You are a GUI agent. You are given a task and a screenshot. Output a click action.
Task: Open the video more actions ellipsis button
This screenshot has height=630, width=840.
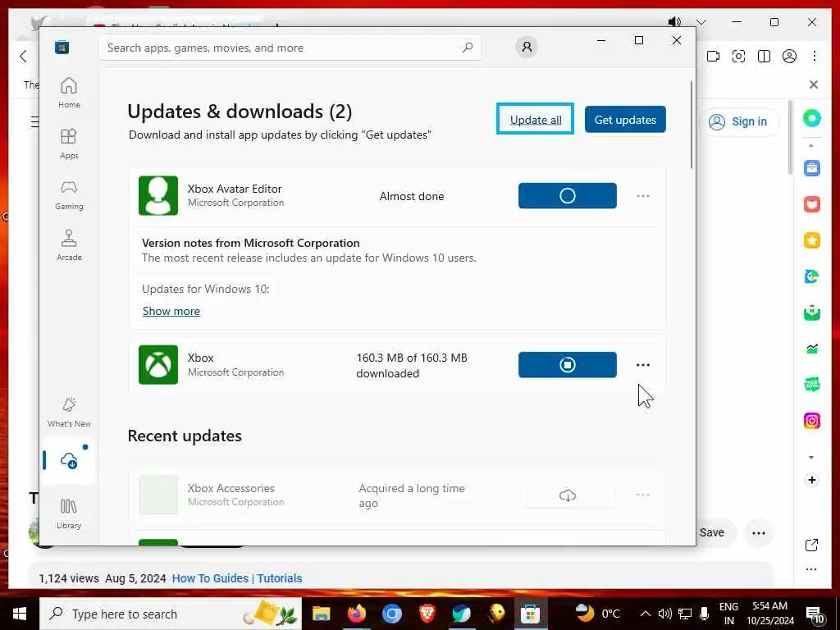(x=758, y=533)
